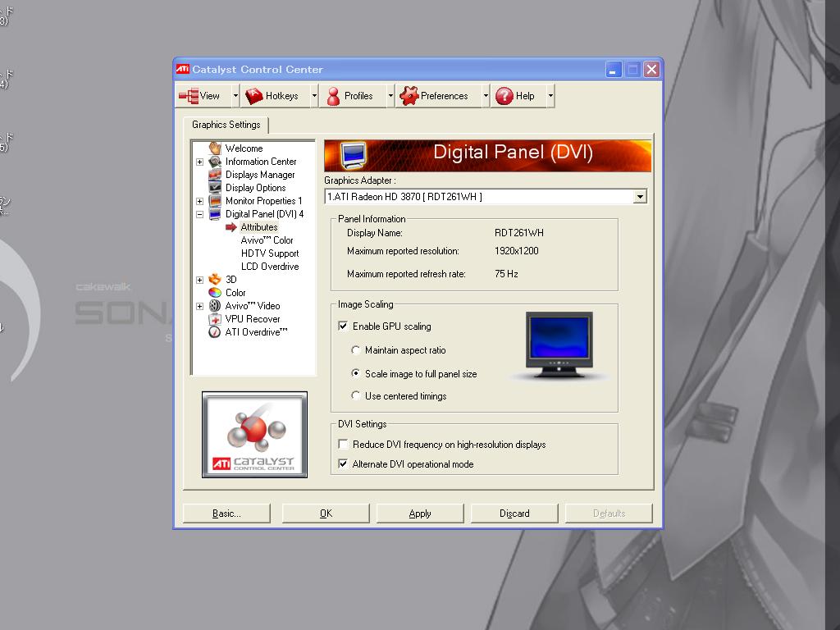Open the Graphics Adapter combo box
Screen dimensions: 840x630
pyautogui.click(x=640, y=197)
